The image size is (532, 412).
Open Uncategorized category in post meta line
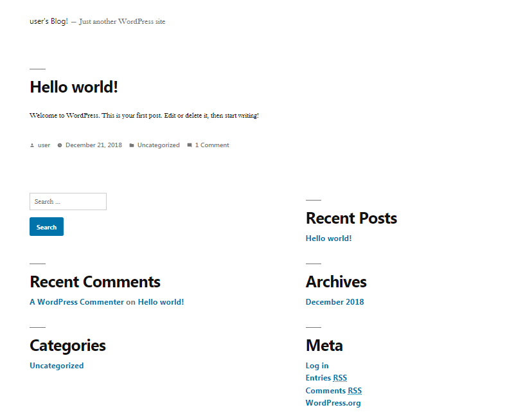[159, 145]
